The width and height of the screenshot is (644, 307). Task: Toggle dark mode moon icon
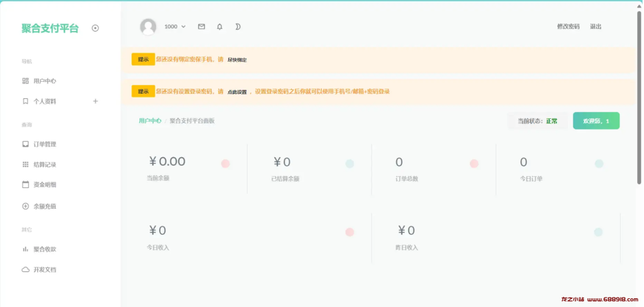(x=238, y=26)
